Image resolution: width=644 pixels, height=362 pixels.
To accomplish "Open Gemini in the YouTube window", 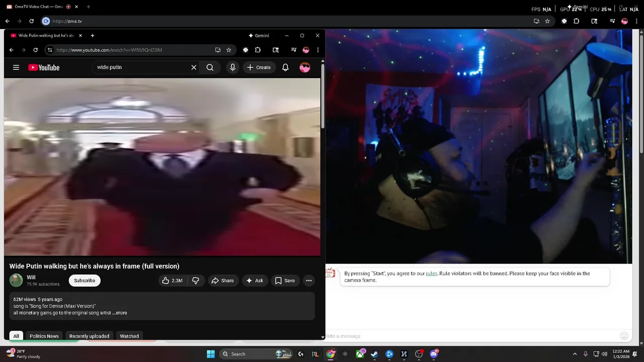I will pyautogui.click(x=259, y=36).
